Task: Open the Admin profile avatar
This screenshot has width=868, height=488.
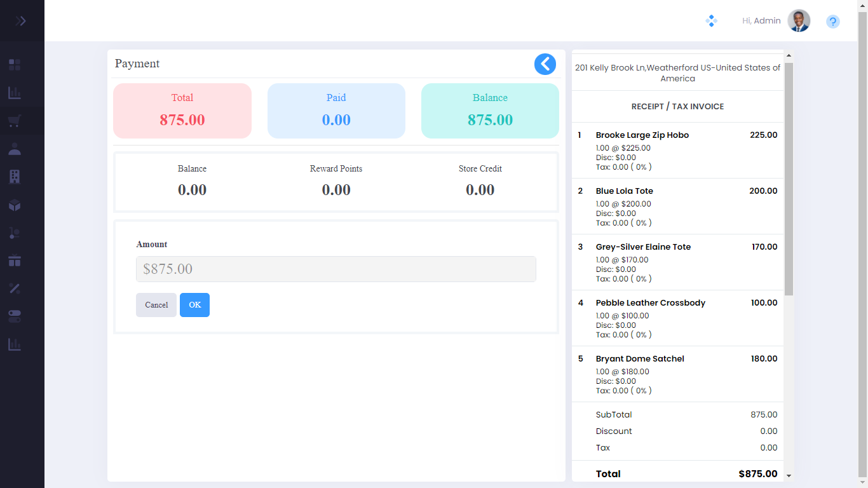Action: pos(799,21)
